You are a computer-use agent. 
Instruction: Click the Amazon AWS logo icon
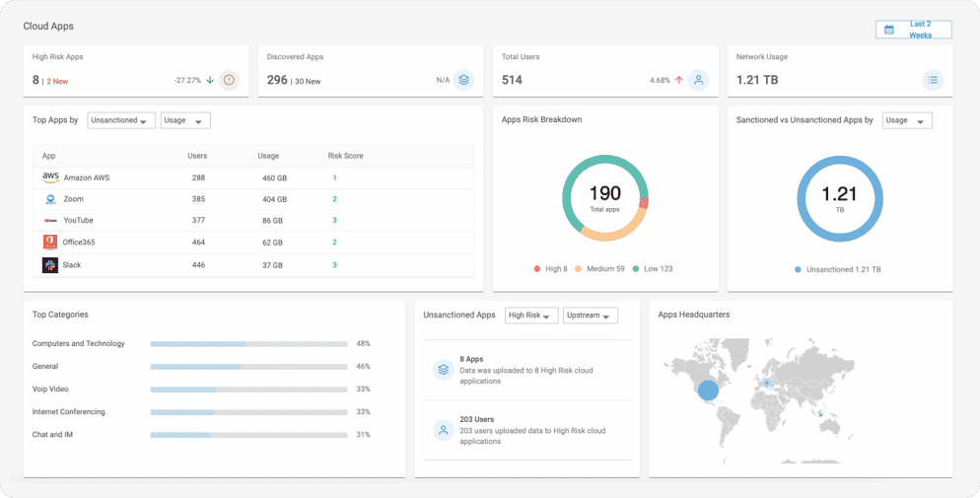coord(50,178)
